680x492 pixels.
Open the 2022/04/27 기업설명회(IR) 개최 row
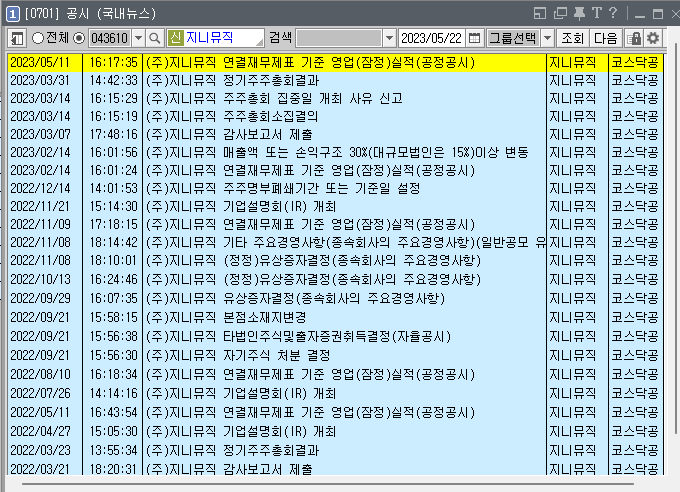point(335,431)
